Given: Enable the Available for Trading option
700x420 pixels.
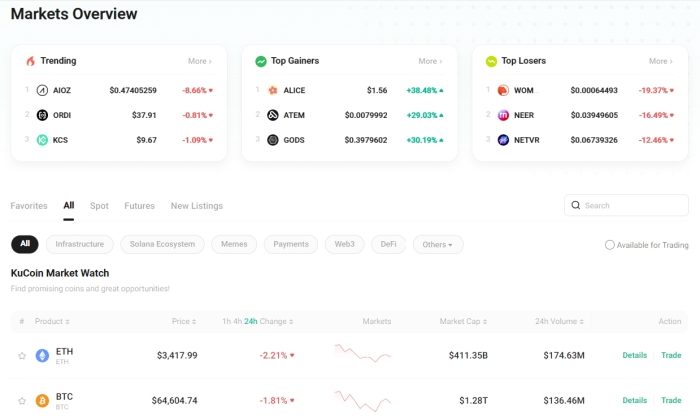Looking at the screenshot, I should click(x=610, y=245).
